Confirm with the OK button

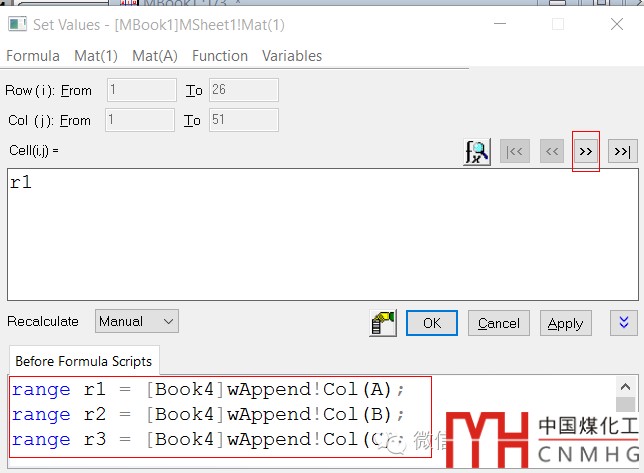[432, 323]
